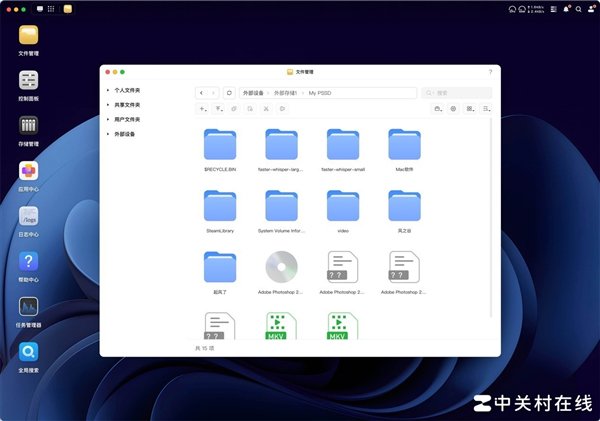Open the settings gear in file manager toolbar
600x421 pixels.
tap(453, 109)
